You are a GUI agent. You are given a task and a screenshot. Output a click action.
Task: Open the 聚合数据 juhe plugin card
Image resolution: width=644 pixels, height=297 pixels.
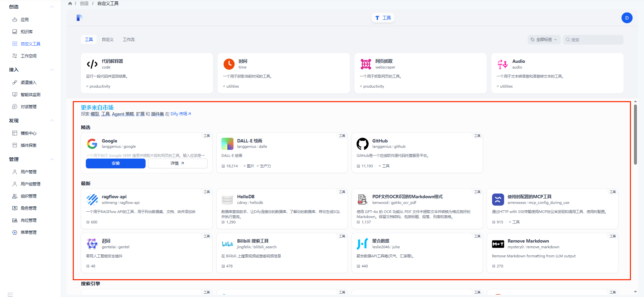click(x=417, y=253)
